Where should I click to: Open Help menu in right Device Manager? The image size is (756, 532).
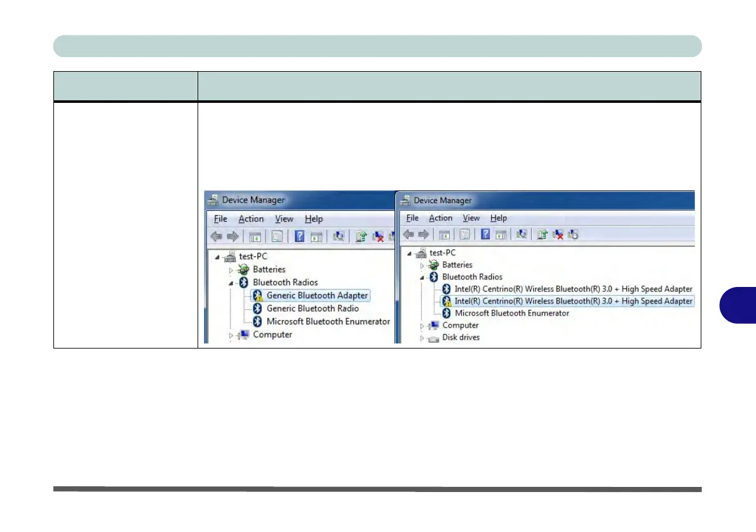coord(499,218)
